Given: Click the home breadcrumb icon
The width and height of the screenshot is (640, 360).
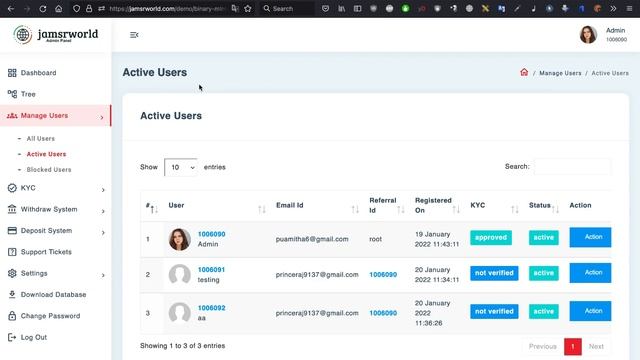Looking at the screenshot, I should coord(524,73).
